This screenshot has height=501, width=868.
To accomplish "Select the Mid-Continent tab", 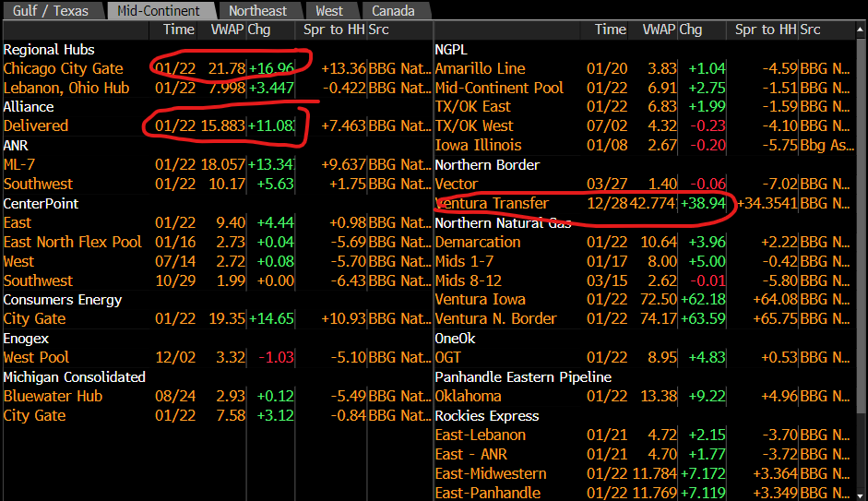I will (159, 10).
